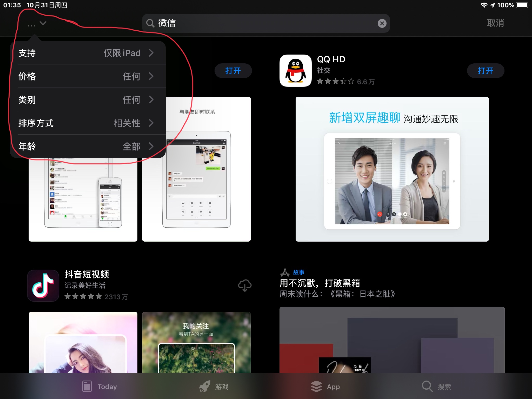Open the 价格 filter option

pos(88,76)
